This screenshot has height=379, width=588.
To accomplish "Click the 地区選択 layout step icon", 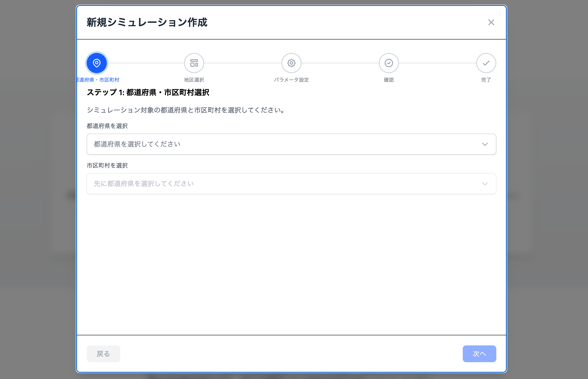I will (194, 63).
